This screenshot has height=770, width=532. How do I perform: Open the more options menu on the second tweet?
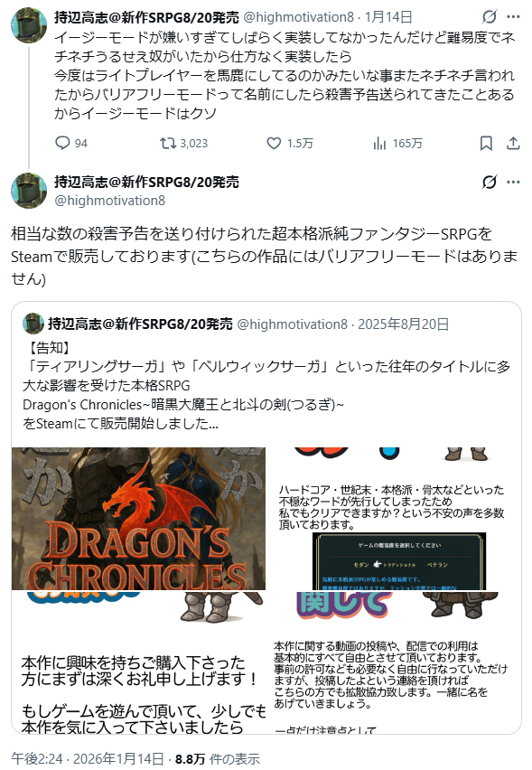pos(513,183)
